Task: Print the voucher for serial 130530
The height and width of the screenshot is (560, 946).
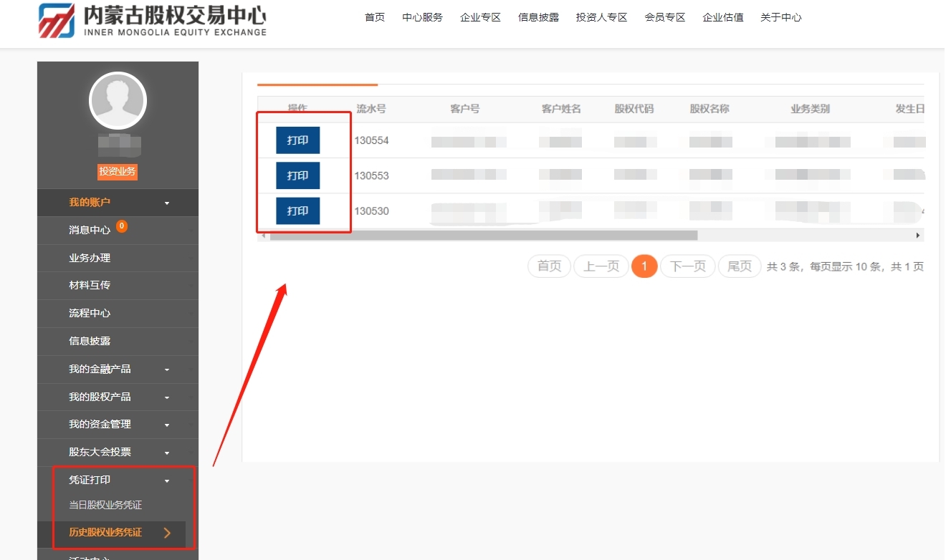Action: coord(297,211)
